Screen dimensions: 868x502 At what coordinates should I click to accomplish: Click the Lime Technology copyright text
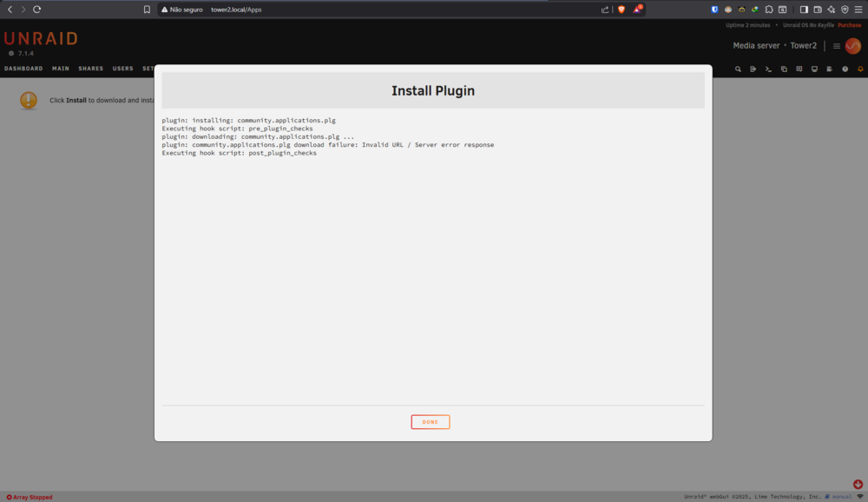click(753, 497)
